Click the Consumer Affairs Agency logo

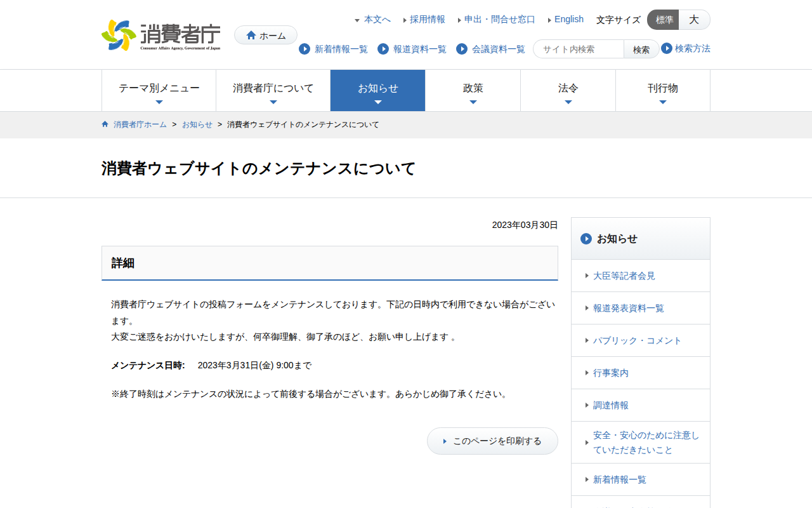click(x=161, y=35)
